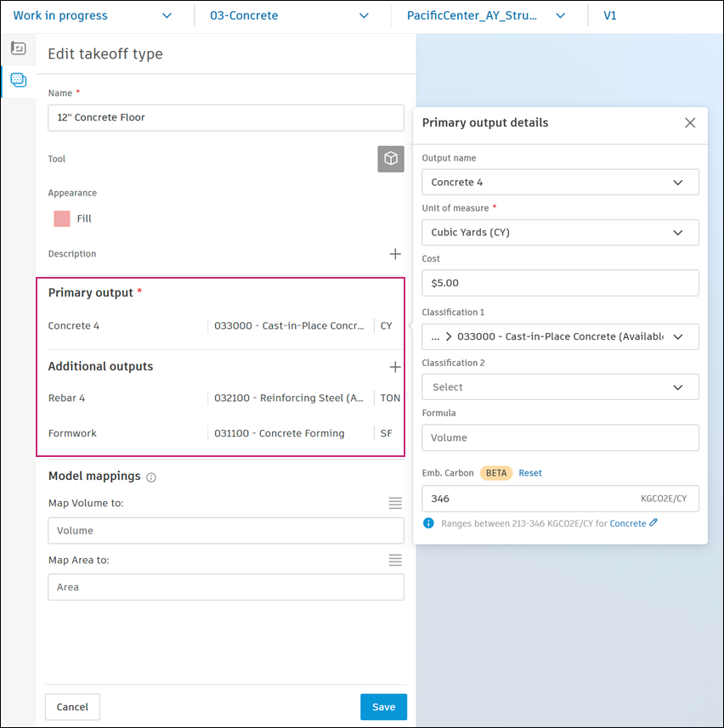The height and width of the screenshot is (728, 724).
Task: Close the Primary output details panel
Action: click(x=690, y=123)
